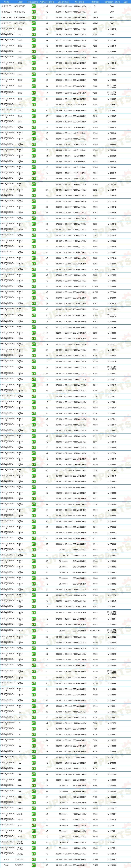Click fuel icon in M 112.922 row
The image size is (131, 868).
click(x=34, y=637)
